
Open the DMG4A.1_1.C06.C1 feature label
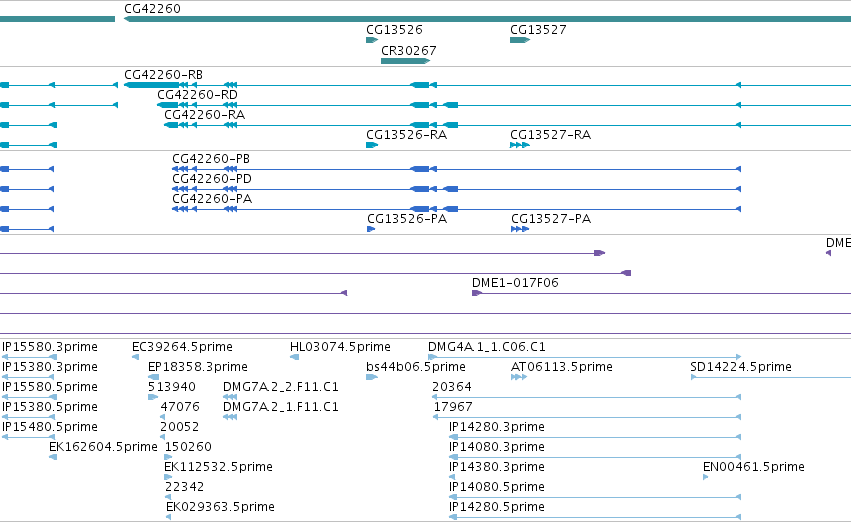pos(487,347)
